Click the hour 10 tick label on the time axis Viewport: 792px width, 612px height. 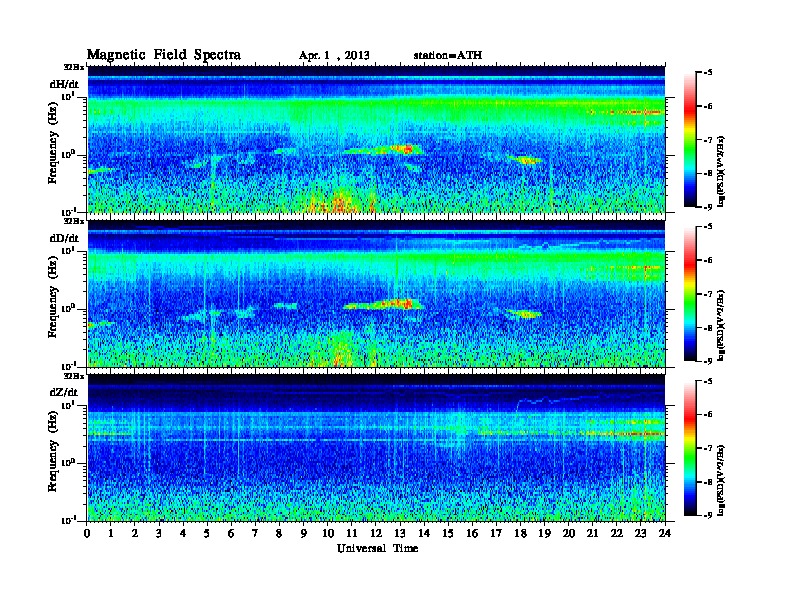coord(328,533)
